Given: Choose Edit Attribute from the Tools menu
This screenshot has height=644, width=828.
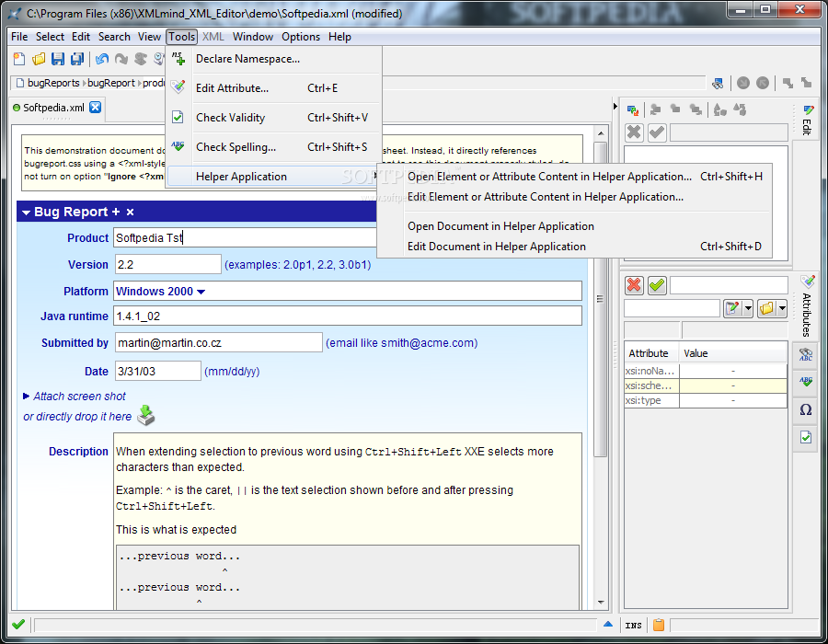Looking at the screenshot, I should [x=273, y=88].
